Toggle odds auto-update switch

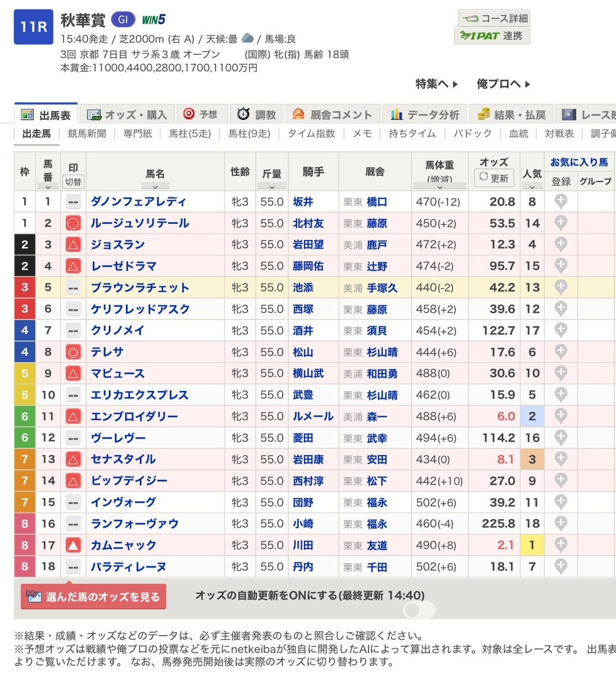coord(419,610)
